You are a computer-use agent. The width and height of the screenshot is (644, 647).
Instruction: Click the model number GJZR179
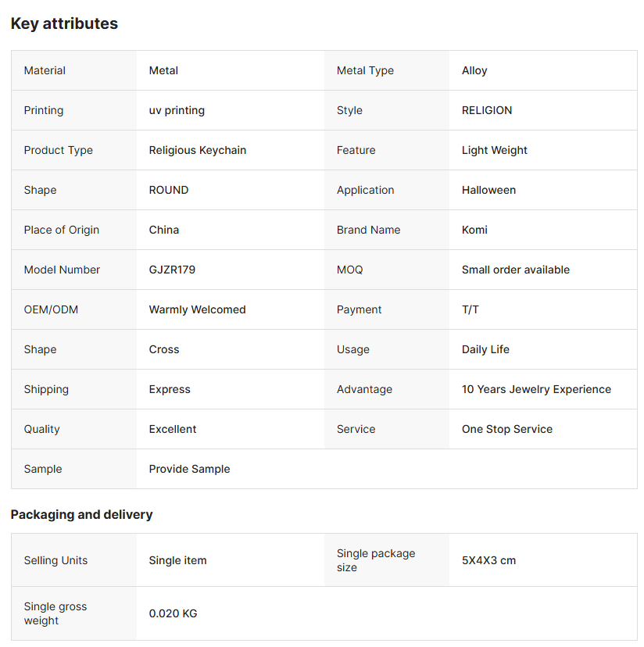click(172, 270)
